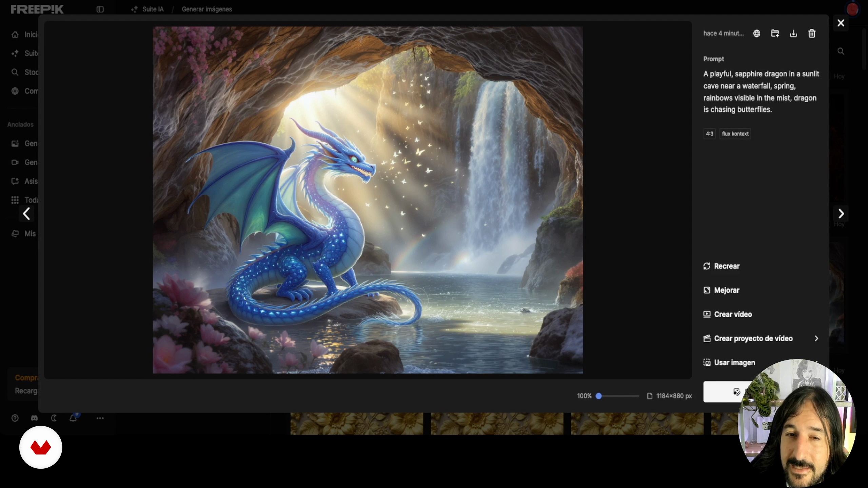Adjust the 100% zoom slider handle
This screenshot has width=868, height=488.
pos(599,396)
